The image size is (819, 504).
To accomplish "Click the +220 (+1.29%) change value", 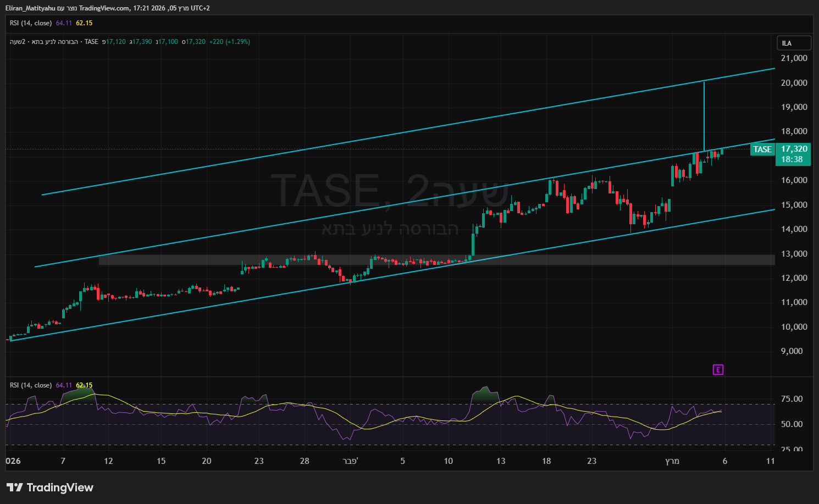I will [230, 42].
